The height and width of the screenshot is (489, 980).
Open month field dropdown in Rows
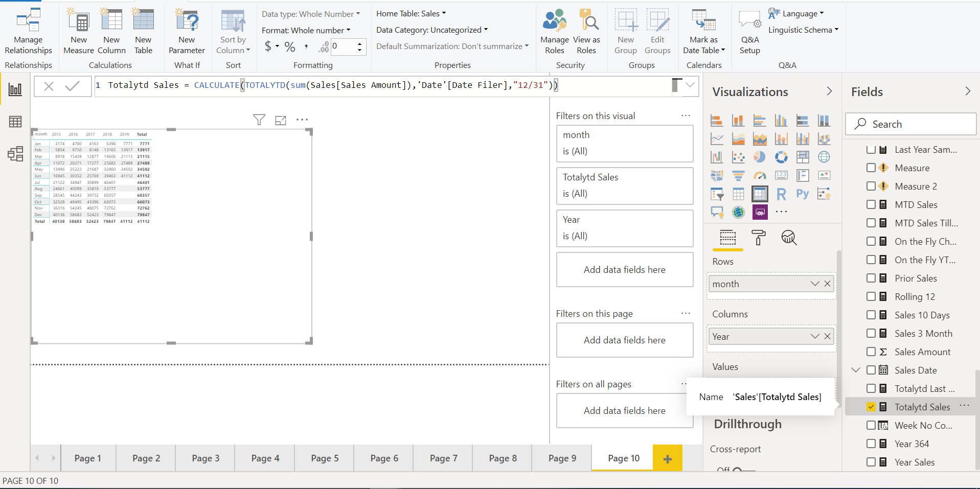click(815, 284)
